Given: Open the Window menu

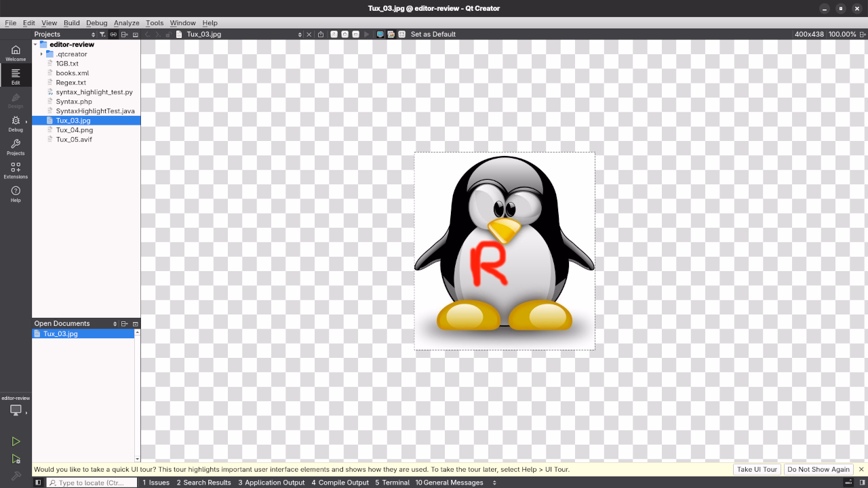Looking at the screenshot, I should tap(182, 23).
